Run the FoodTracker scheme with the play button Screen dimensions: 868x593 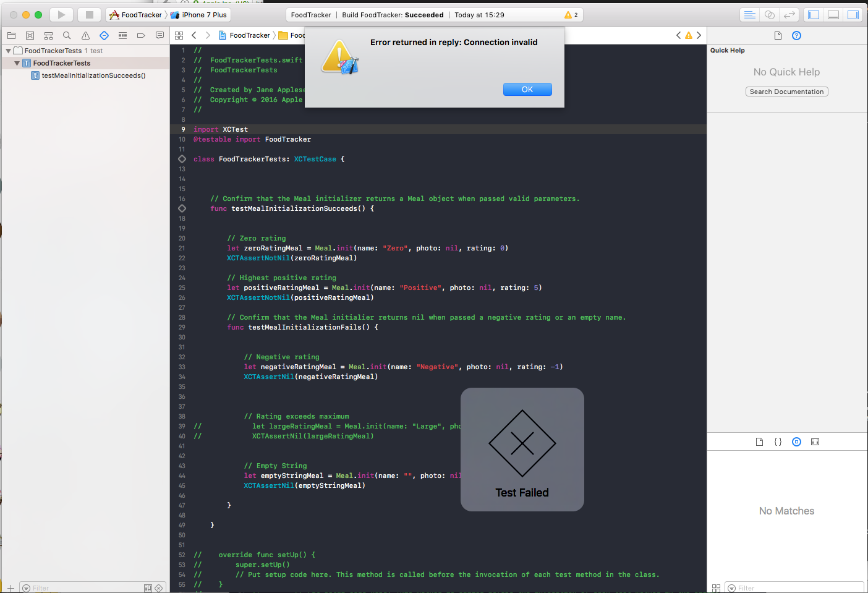61,15
